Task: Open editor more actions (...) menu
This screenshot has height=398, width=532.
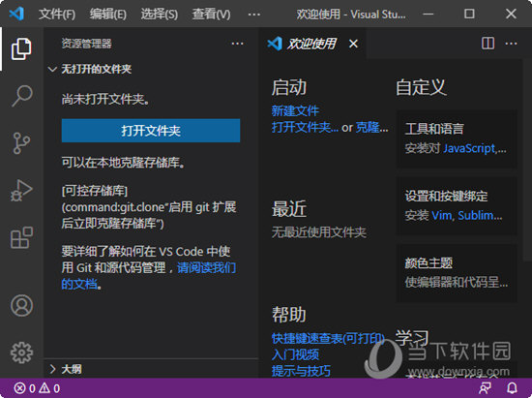Action: pyautogui.click(x=511, y=44)
